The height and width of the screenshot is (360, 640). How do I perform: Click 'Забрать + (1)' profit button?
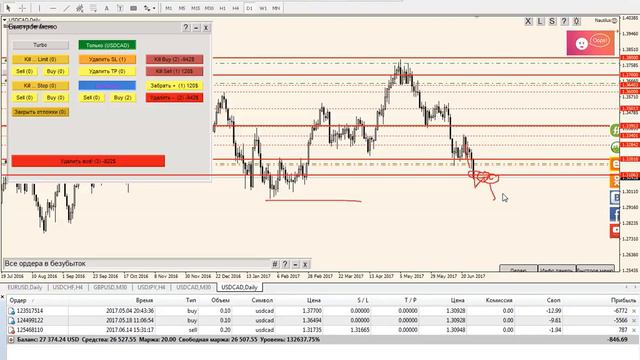[x=174, y=86]
